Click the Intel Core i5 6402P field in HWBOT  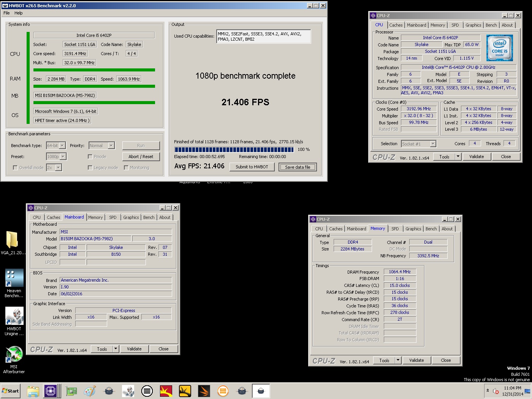(x=94, y=35)
